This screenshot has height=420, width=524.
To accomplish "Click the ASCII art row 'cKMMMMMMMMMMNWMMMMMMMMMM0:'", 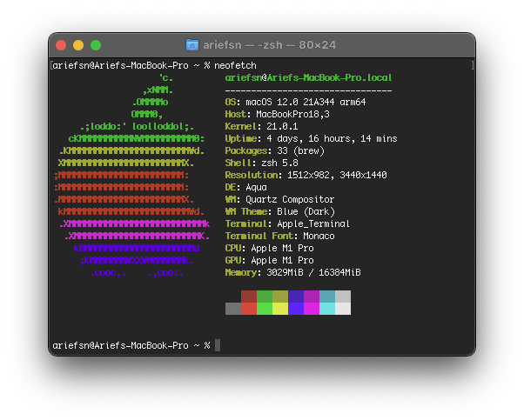I will [x=137, y=138].
